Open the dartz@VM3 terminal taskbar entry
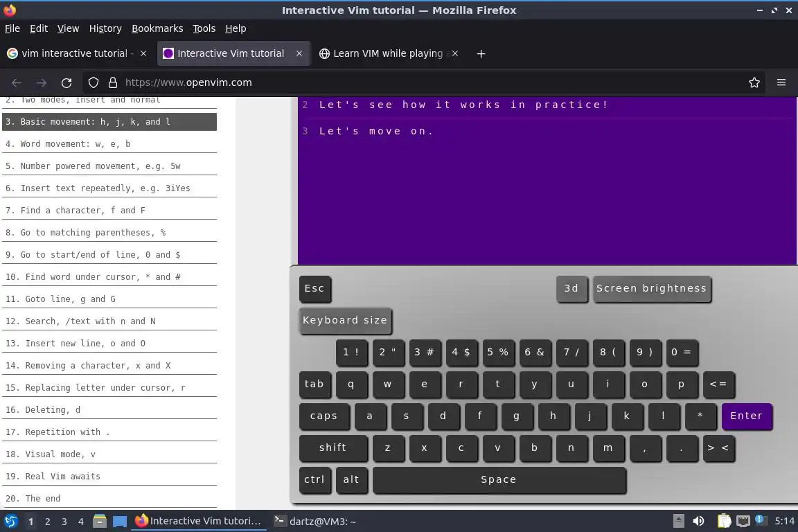 tap(314, 522)
